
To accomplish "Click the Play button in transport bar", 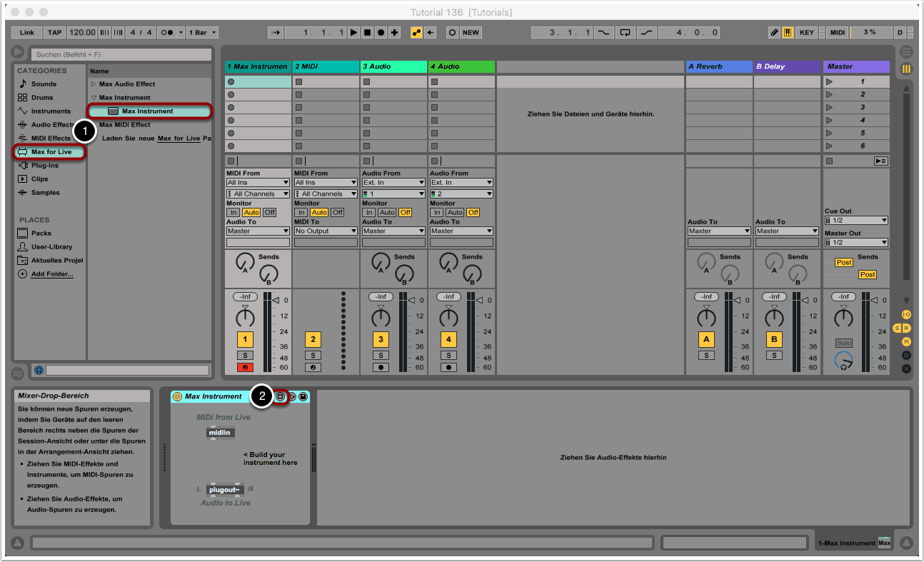I will point(353,32).
